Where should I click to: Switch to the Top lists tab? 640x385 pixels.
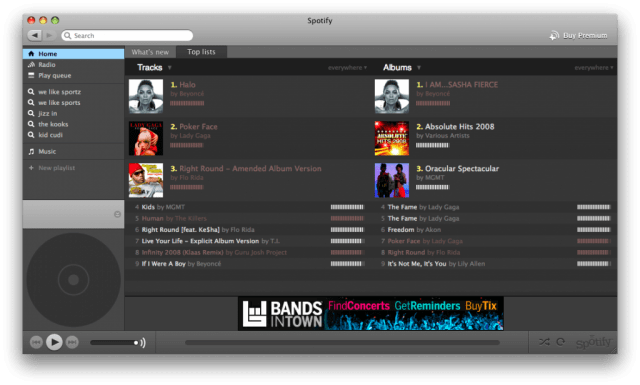(201, 52)
